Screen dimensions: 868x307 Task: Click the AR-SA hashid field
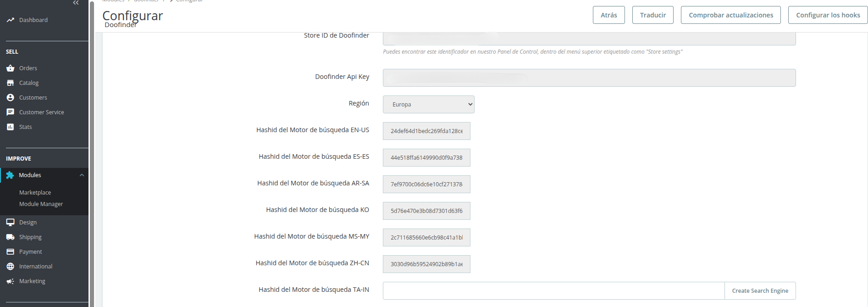pos(426,184)
